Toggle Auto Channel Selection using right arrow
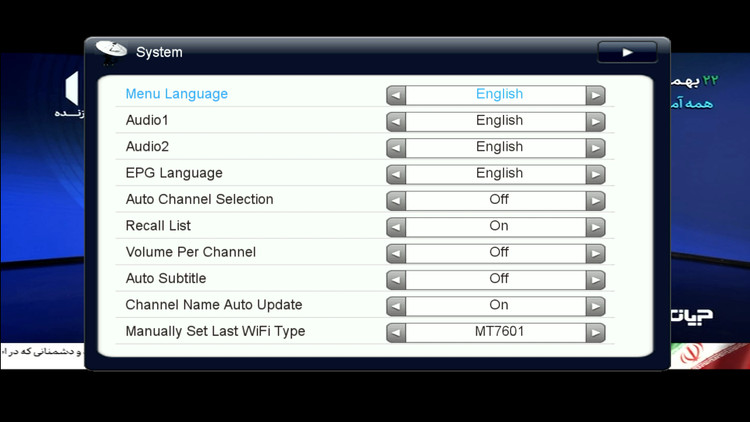Viewport: 750px width, 422px height. tap(595, 200)
